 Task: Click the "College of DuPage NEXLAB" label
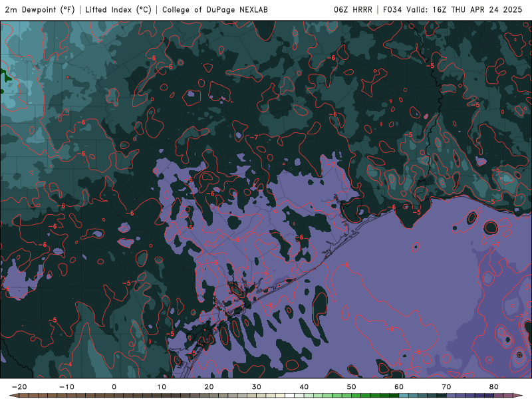click(x=215, y=10)
